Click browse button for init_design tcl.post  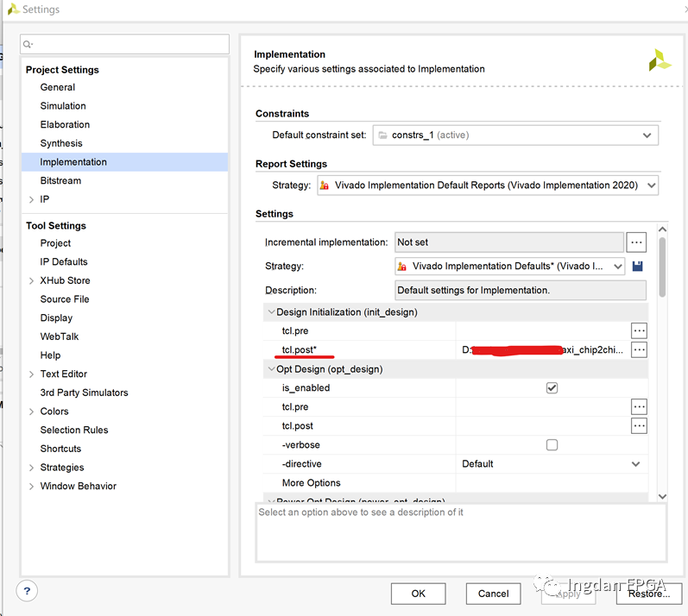639,349
